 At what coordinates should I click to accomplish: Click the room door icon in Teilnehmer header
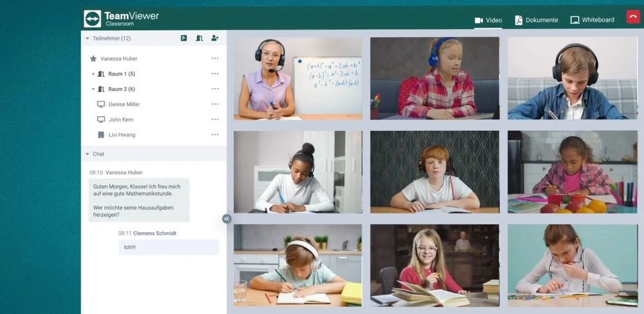(x=199, y=38)
